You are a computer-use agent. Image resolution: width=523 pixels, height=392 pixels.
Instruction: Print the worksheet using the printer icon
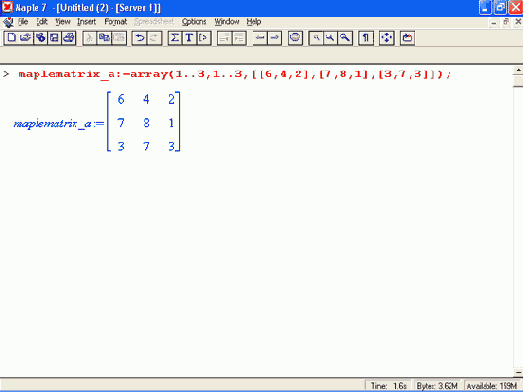69,38
